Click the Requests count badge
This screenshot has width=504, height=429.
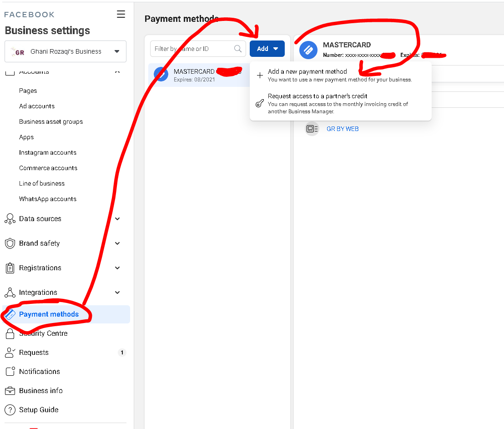[x=122, y=353]
